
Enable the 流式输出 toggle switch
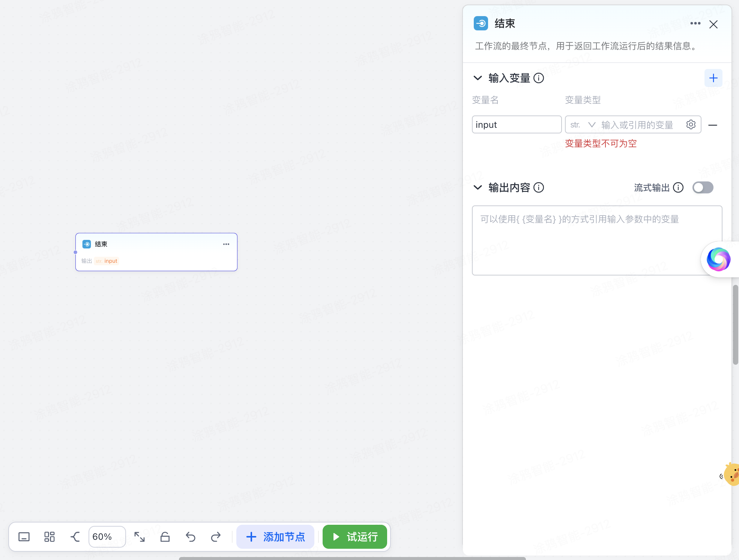(703, 187)
